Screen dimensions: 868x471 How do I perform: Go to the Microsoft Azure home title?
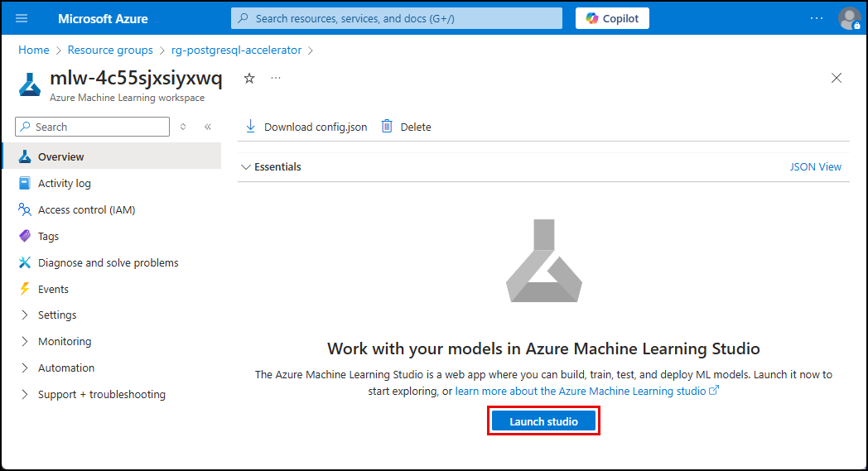point(103,19)
